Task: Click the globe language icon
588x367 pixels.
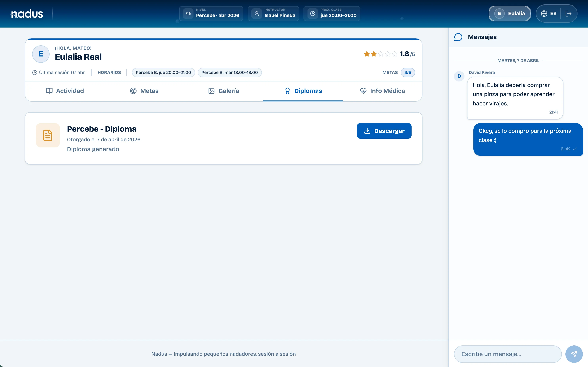Action: tap(544, 14)
